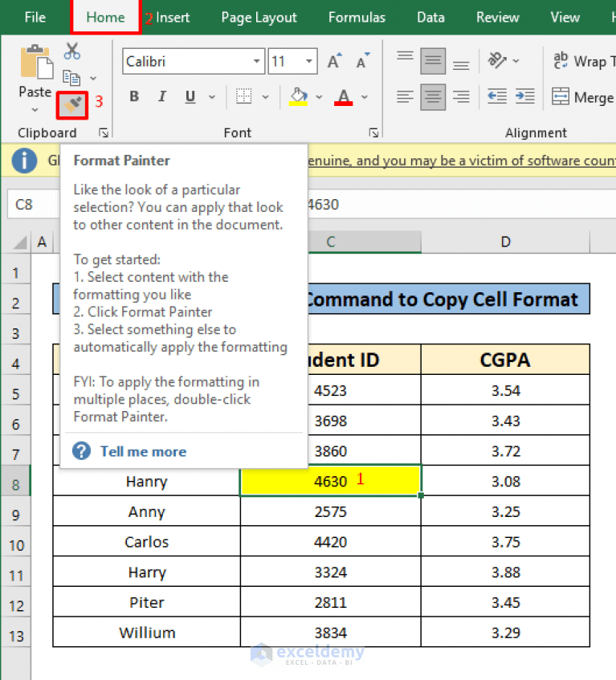Switch to the Review tab
Screen dimensions: 616x680
pyautogui.click(x=498, y=18)
